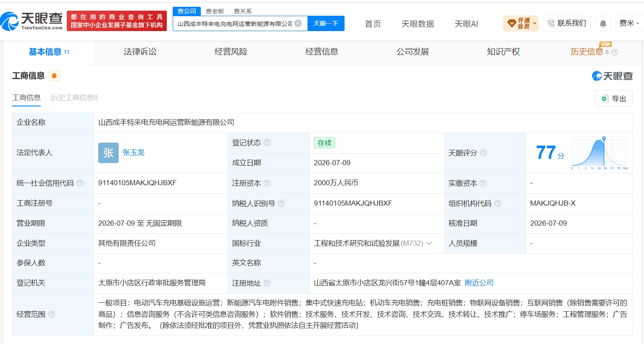Image resolution: width=644 pixels, height=344 pixels.
Task: Expand the 国标行业 industry chevron
Action: click(429, 244)
